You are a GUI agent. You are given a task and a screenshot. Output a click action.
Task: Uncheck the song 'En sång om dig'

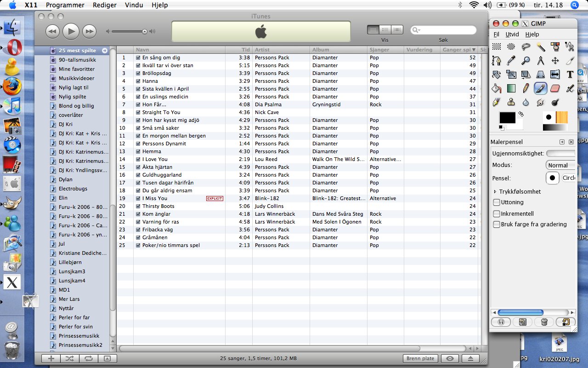138,58
